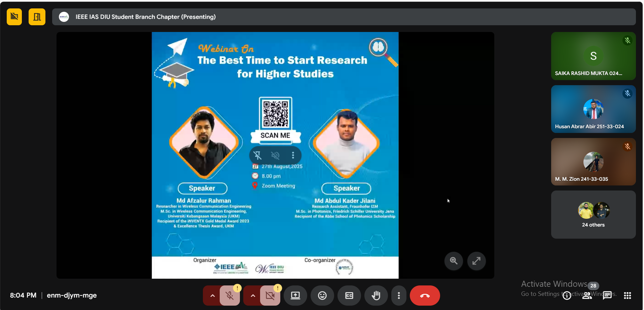Open the three-dot menu on presentation overlay
The height and width of the screenshot is (310, 644).
pyautogui.click(x=293, y=155)
